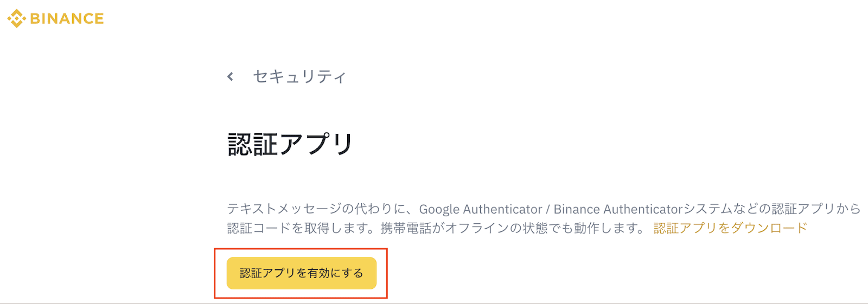Click the Google Authenticator description text
The width and height of the screenshot is (868, 304).
(x=481, y=209)
